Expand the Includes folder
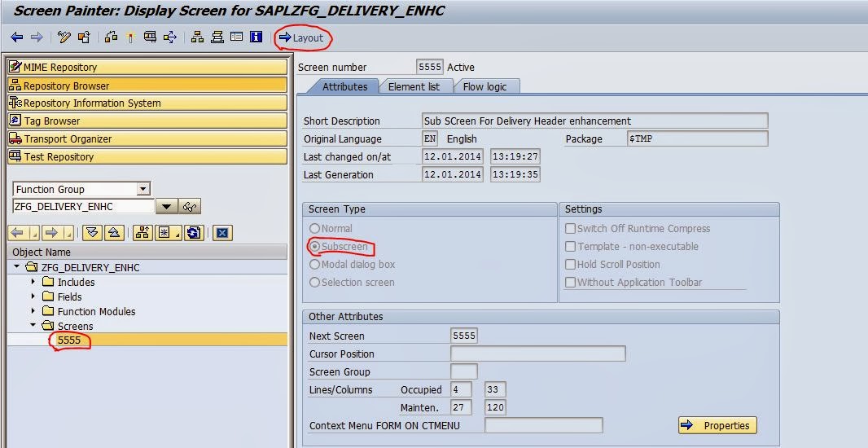The width and height of the screenshot is (868, 448). point(33,282)
